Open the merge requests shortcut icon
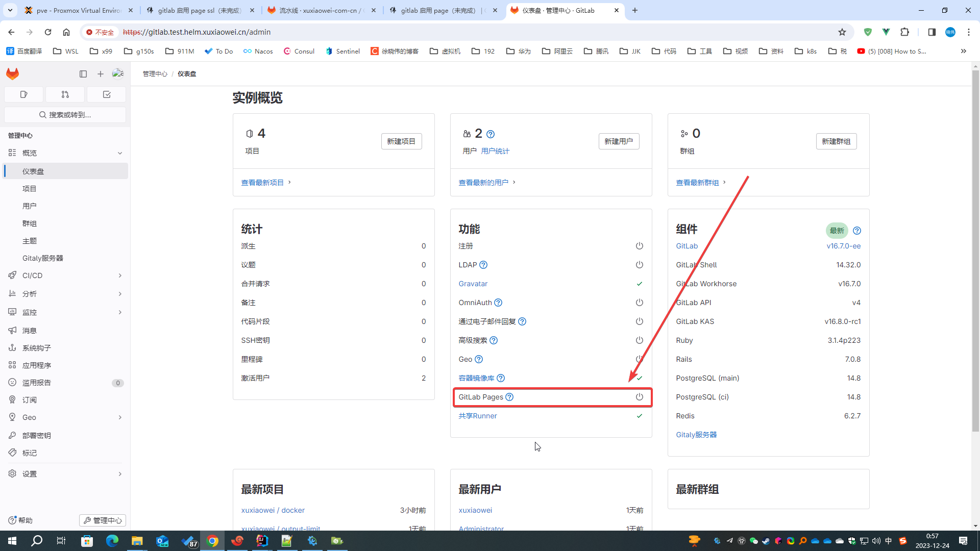980x551 pixels. point(65,94)
